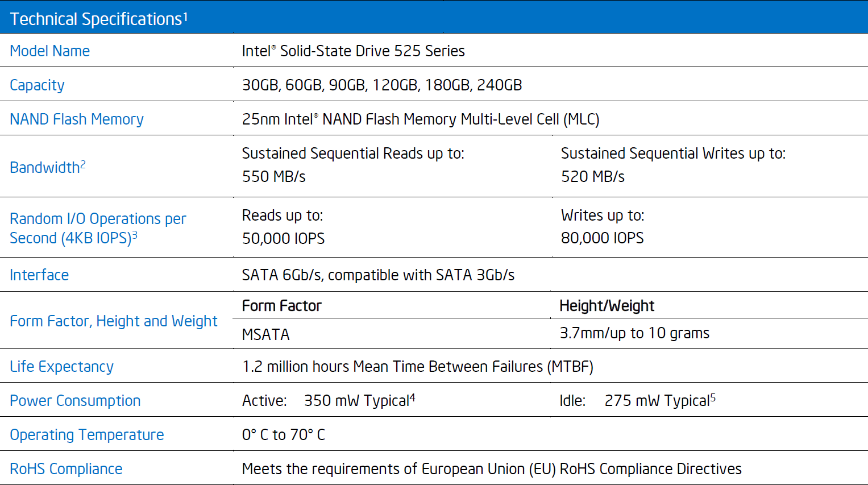
Task: Click the 1.2 million hours MTBF text
Action: tap(417, 367)
